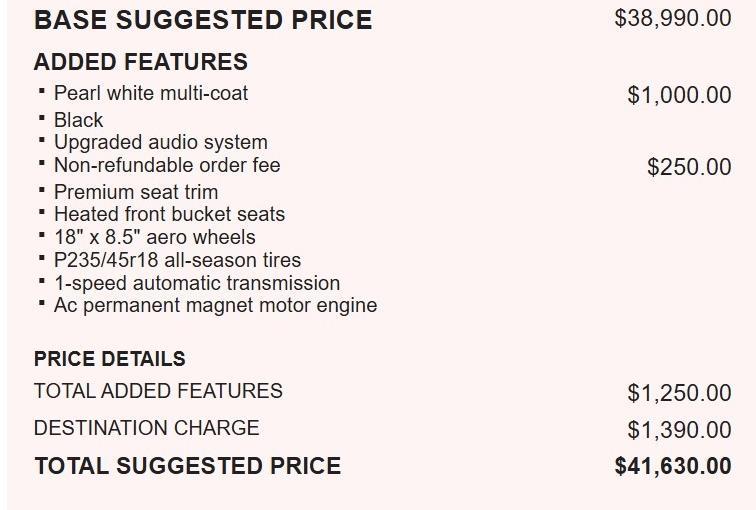Click the Upgraded audio system item

(160, 142)
